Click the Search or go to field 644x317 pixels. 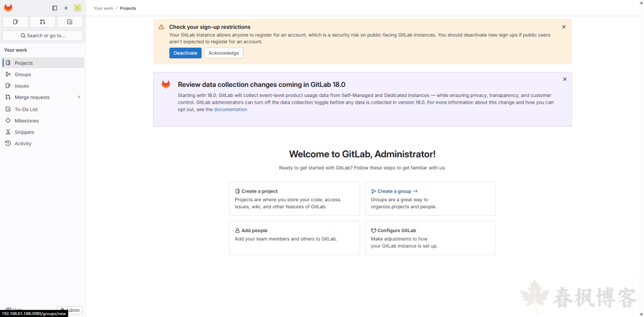[x=43, y=36]
